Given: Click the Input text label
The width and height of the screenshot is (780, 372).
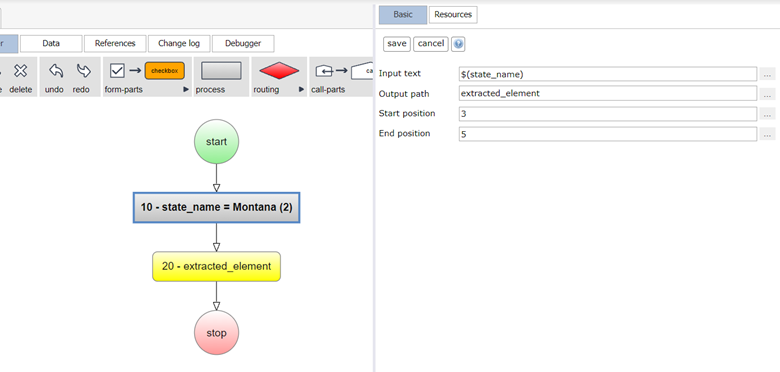Looking at the screenshot, I should [399, 74].
